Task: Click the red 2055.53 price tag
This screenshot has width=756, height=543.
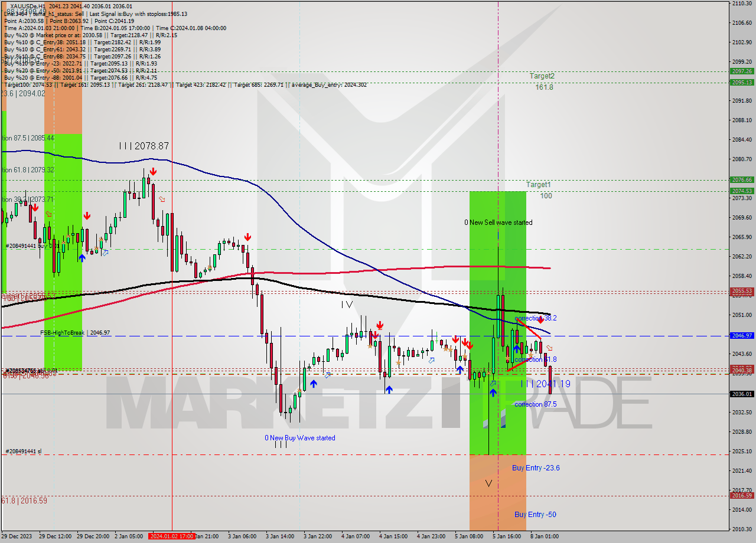Action: click(x=742, y=291)
